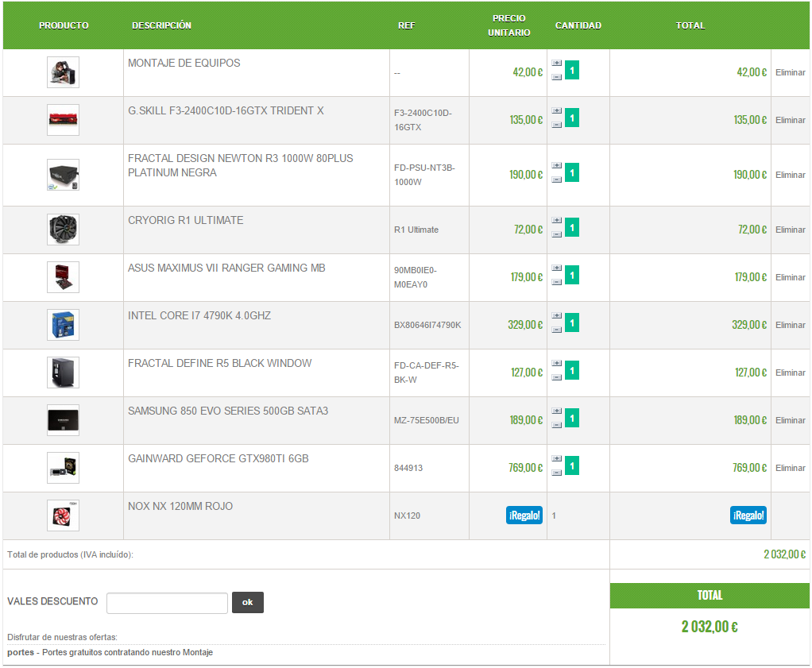Decrease quantity of Gainward GTX980TI
This screenshot has width=812, height=668.
pos(557,473)
